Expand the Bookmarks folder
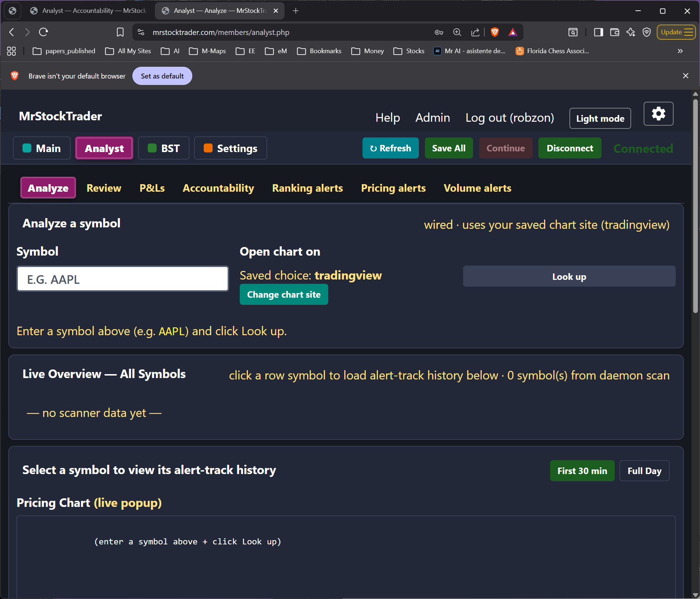 point(319,51)
